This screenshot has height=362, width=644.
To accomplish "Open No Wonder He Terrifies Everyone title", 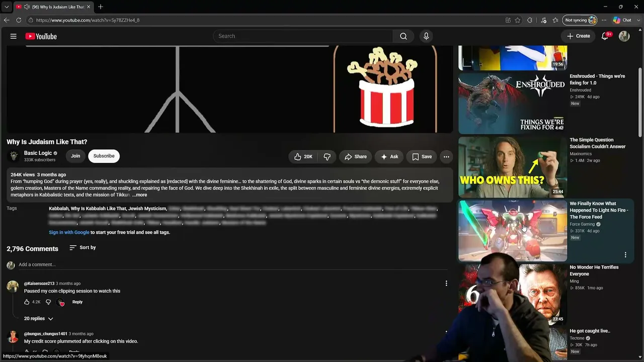I will pyautogui.click(x=594, y=270).
